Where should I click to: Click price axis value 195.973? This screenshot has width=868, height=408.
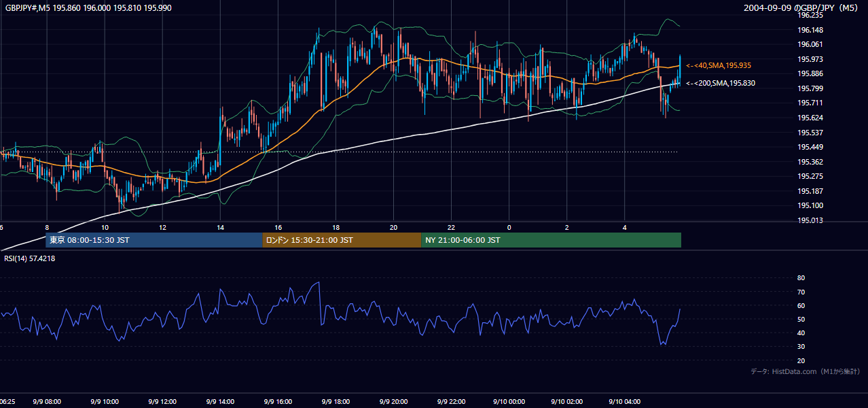click(x=811, y=59)
